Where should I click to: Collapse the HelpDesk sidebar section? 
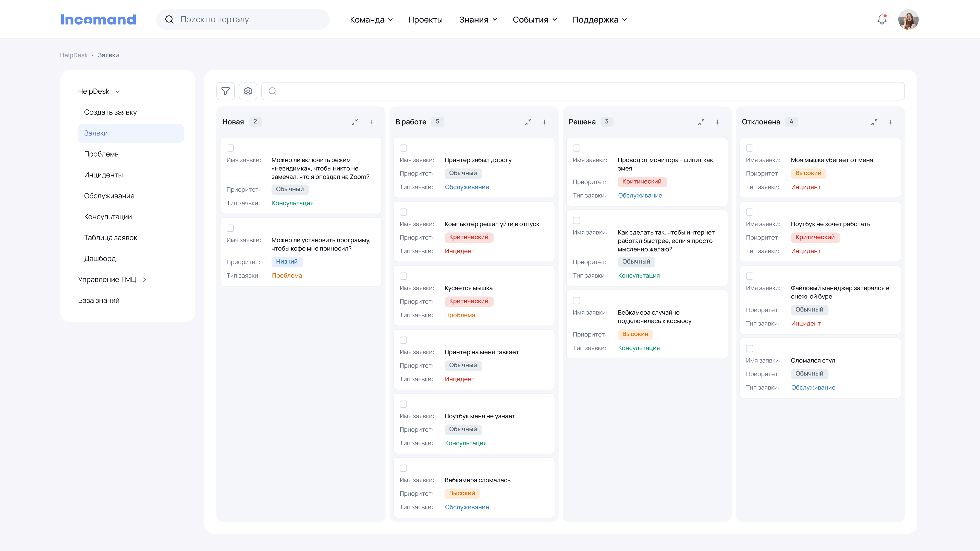tap(99, 91)
